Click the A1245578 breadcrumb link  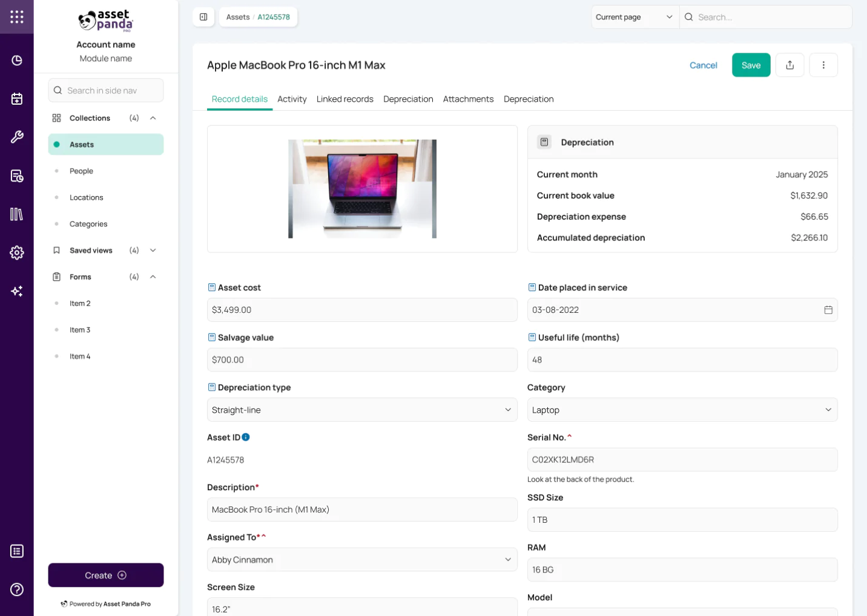tap(274, 17)
